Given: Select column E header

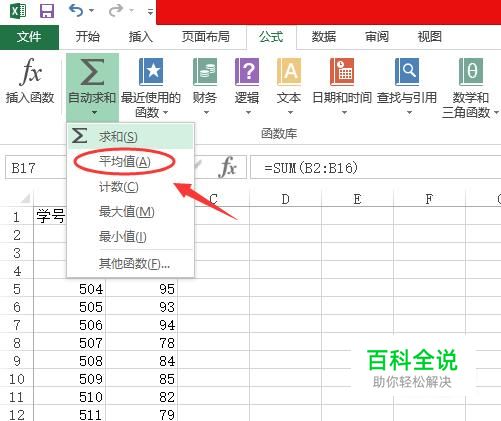Looking at the screenshot, I should (357, 199).
